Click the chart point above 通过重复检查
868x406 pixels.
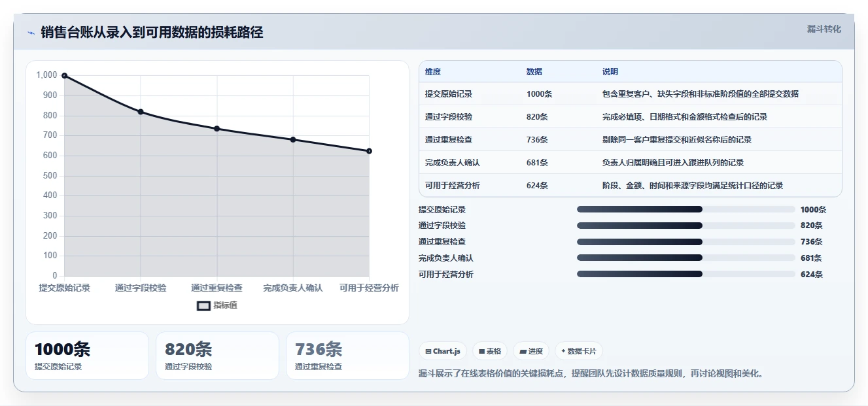(x=217, y=129)
